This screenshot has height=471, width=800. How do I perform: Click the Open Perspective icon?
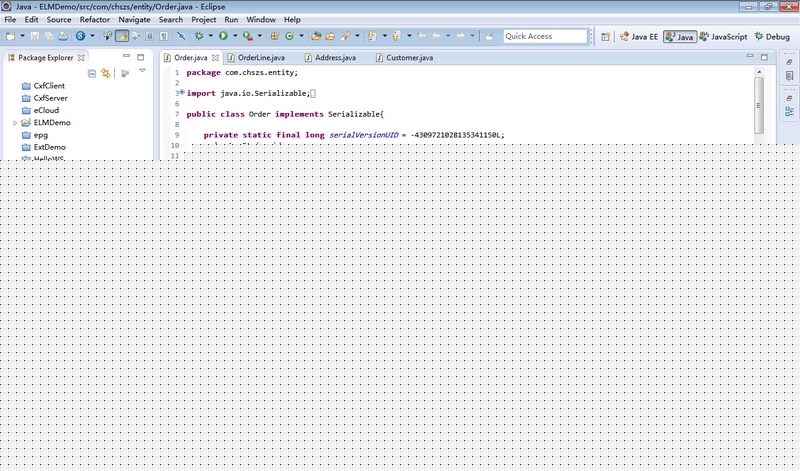click(x=605, y=36)
